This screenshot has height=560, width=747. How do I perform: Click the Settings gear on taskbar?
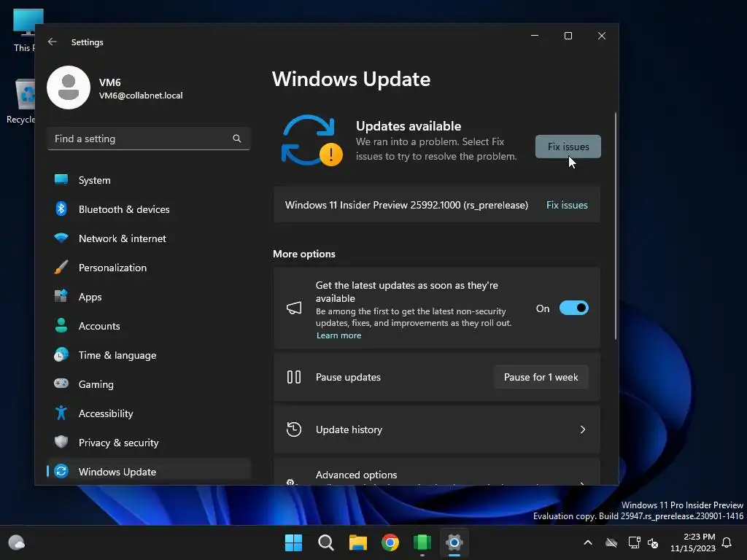click(x=454, y=542)
